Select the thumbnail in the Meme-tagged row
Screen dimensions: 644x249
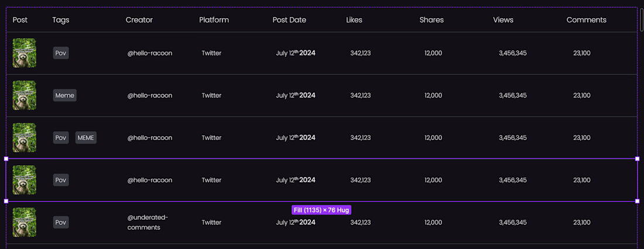pos(25,95)
